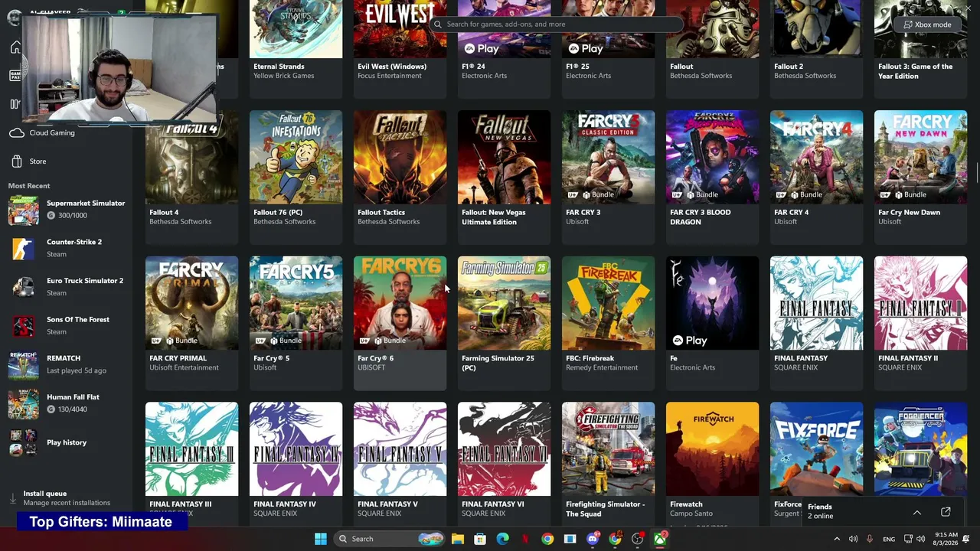Image resolution: width=980 pixels, height=551 pixels.
Task: Click the library vertical scrollbar
Action: pyautogui.click(x=976, y=171)
